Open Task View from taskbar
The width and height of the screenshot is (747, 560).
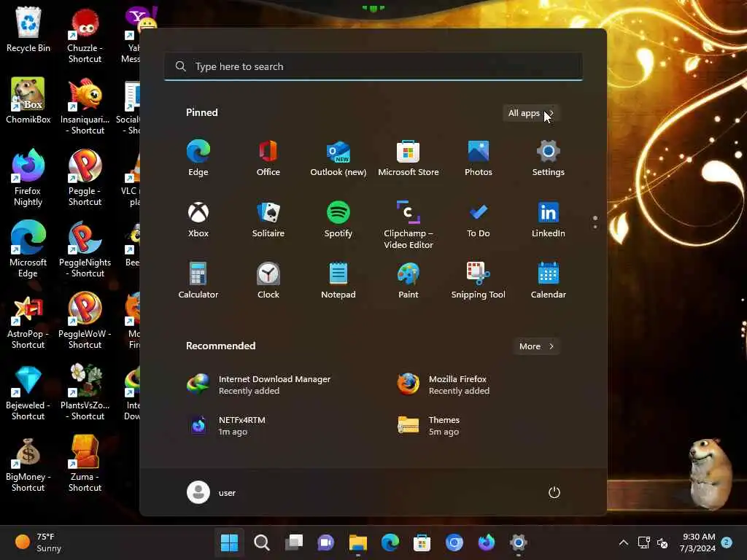click(294, 542)
